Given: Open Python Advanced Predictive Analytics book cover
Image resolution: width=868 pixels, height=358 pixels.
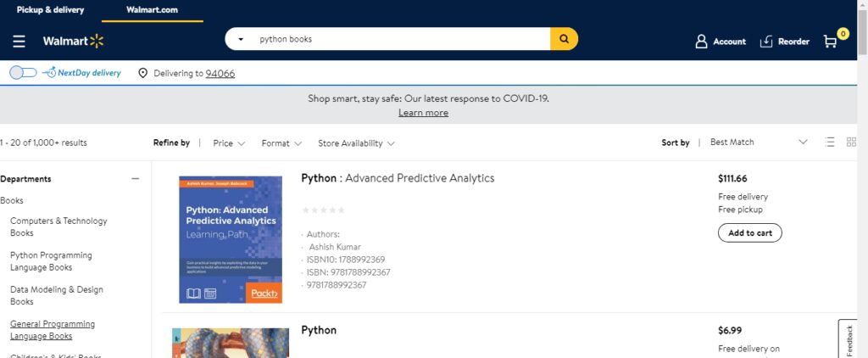Looking at the screenshot, I should [x=231, y=239].
